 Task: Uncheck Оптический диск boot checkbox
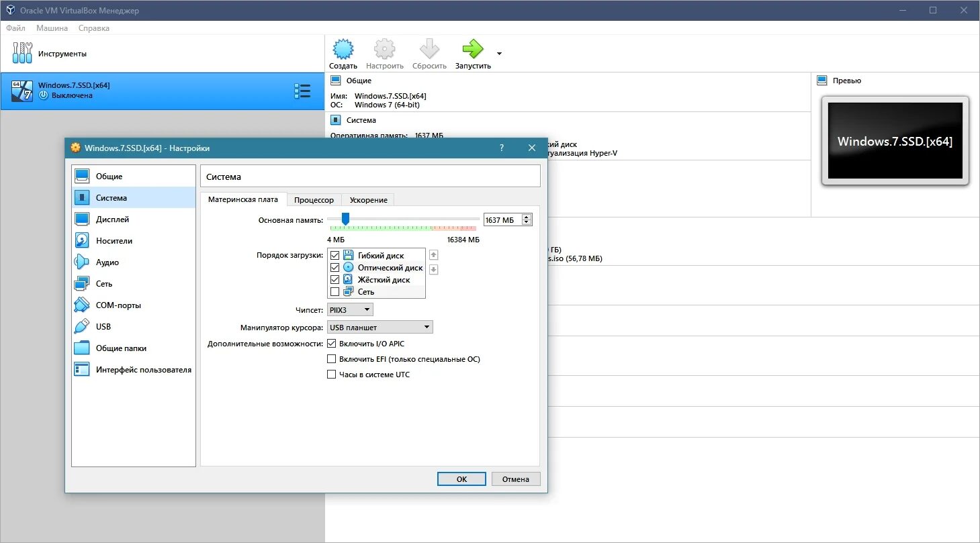coord(335,267)
